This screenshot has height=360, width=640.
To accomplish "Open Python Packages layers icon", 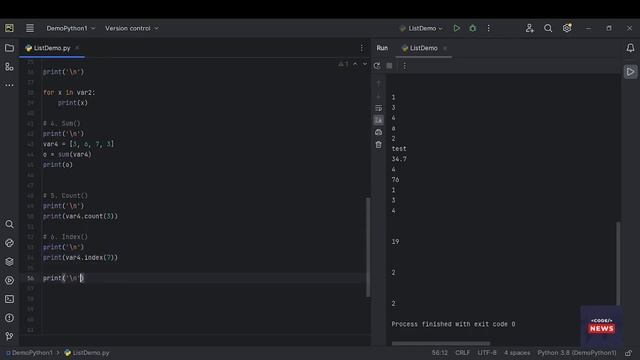I will point(9,262).
